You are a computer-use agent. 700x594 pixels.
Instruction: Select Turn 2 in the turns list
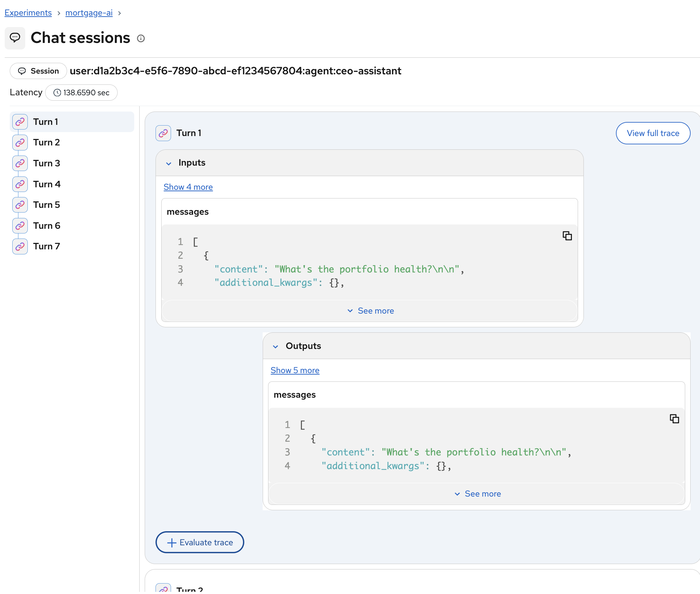(47, 143)
